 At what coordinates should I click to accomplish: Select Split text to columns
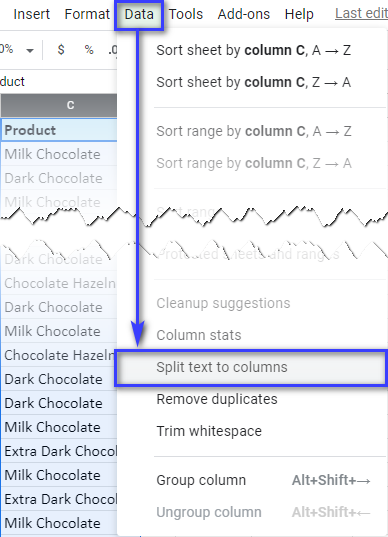[x=251, y=367]
